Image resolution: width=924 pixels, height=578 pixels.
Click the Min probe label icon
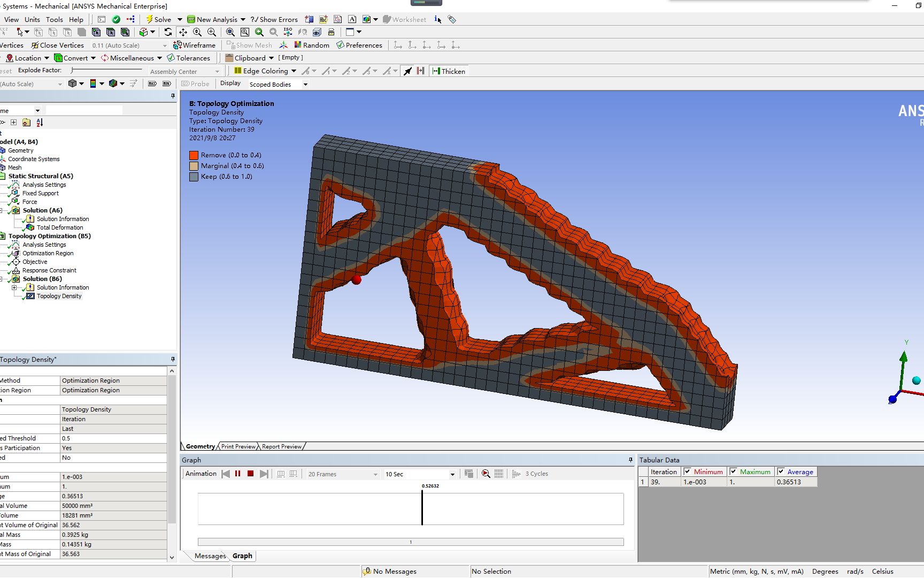click(x=167, y=83)
